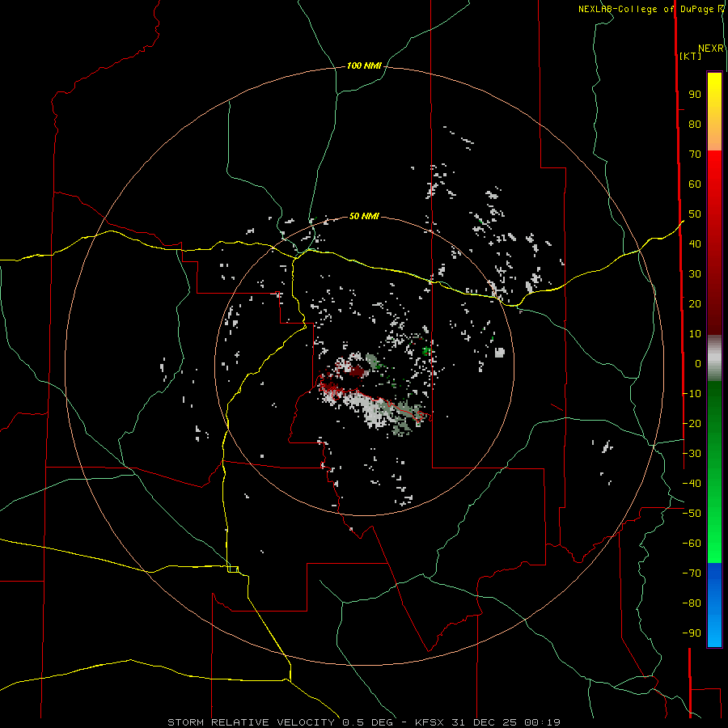The width and height of the screenshot is (728, 728).
Task: Click the -10 value on the velocity scale
Action: (x=692, y=394)
